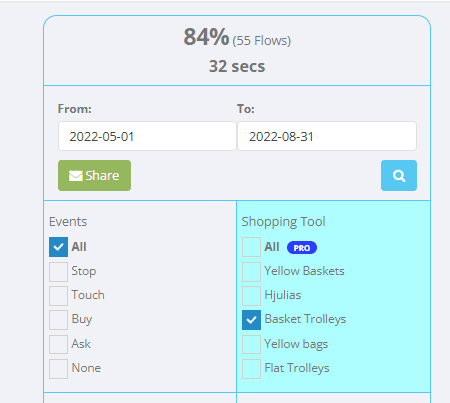Tick the Touch event checkbox
This screenshot has width=450, height=403.
[58, 296]
